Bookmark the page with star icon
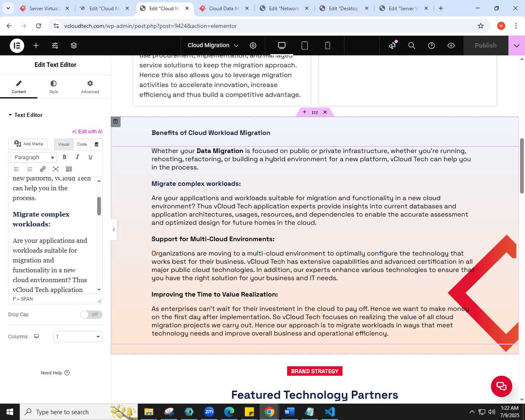Screen dimensions: 525x420 (481, 26)
